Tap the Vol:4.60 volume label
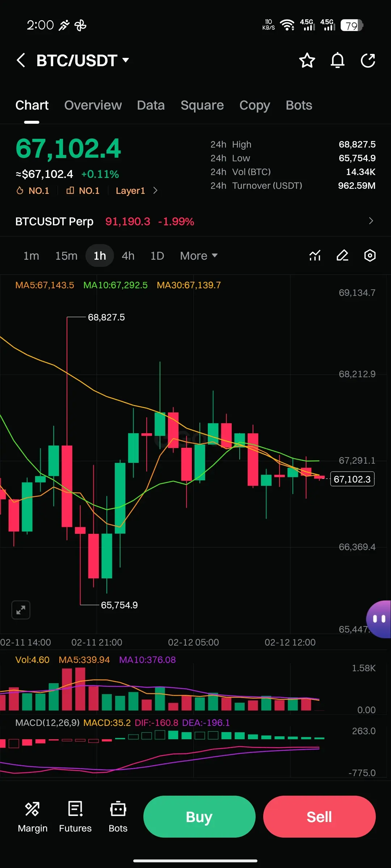Image resolution: width=391 pixels, height=868 pixels. (x=32, y=660)
